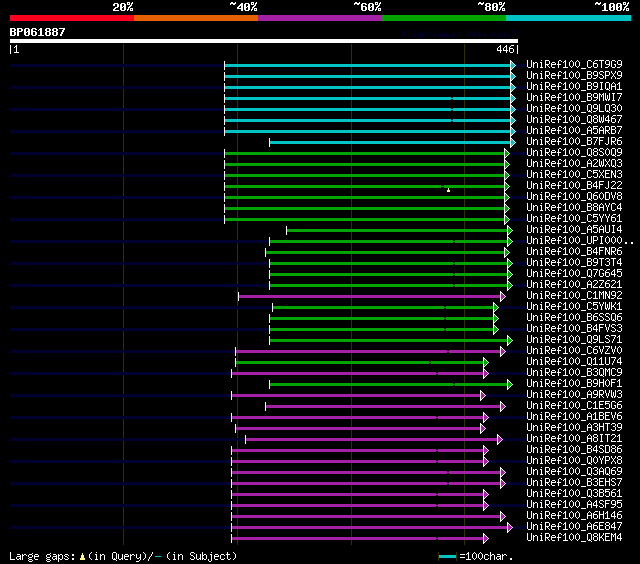Screen dimensions: 640x564
Task: Select the UniRef100_Q9LQ30 hit
Action: click(574, 109)
